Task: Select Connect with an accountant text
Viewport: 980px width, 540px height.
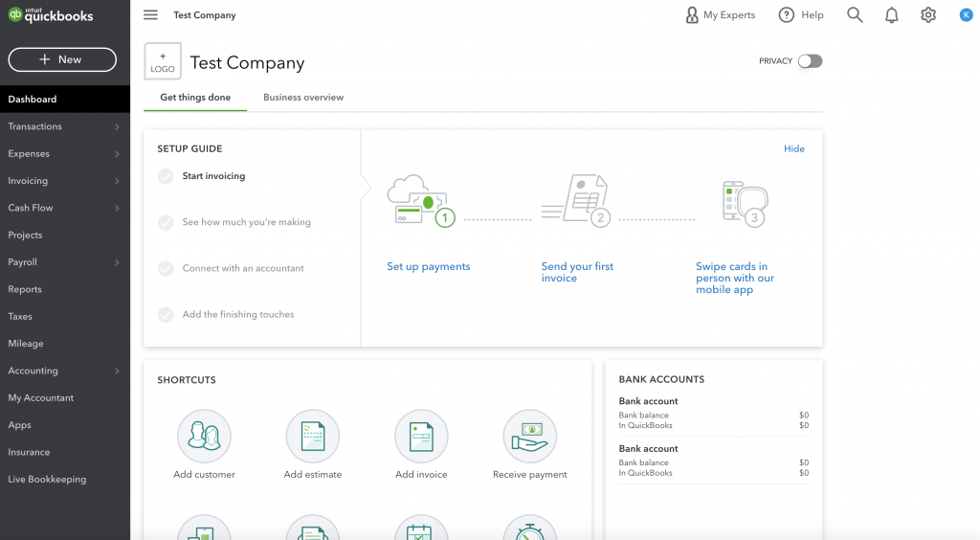Action: point(243,269)
